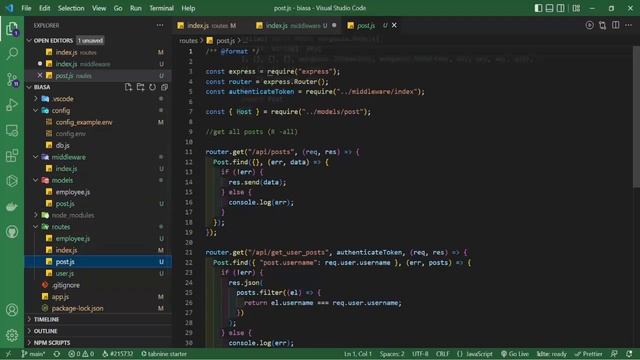640x360 pixels.
Task: Click the remote window icon in status bar
Action: [x=8, y=354]
